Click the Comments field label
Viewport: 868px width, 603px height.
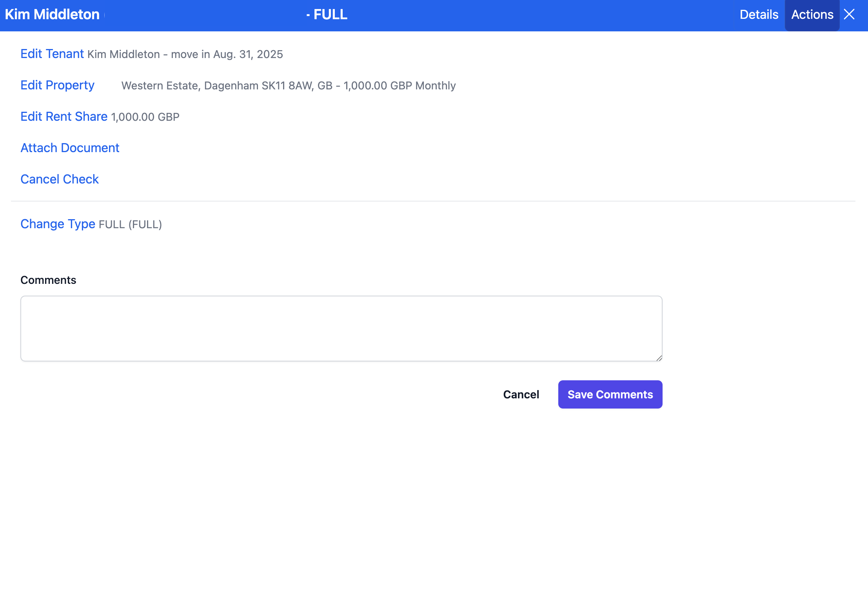coord(48,280)
